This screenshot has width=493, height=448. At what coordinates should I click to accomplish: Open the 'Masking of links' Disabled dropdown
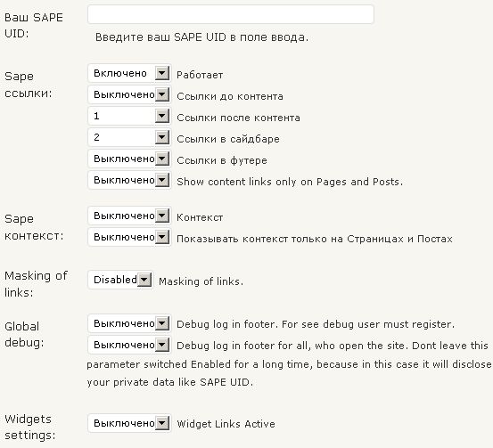[x=120, y=280]
